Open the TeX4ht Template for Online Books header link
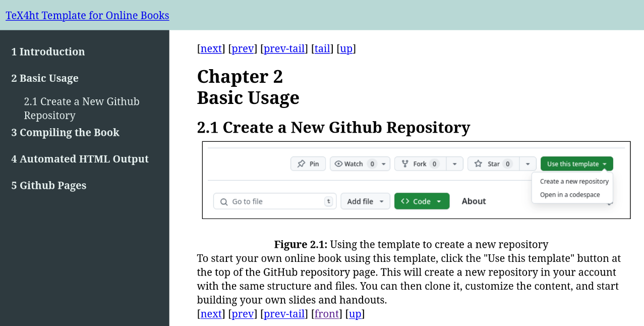Image resolution: width=644 pixels, height=326 pixels. (87, 16)
